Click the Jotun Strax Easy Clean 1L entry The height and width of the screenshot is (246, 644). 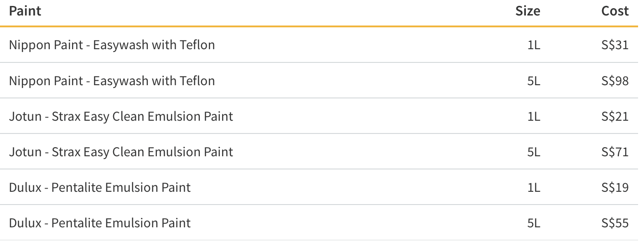[121, 116]
